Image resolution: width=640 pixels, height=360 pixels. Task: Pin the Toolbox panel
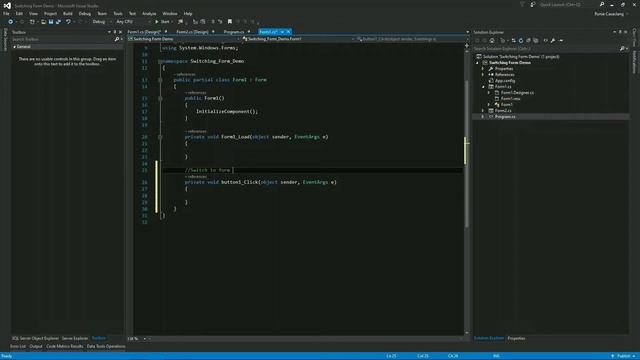click(115, 32)
